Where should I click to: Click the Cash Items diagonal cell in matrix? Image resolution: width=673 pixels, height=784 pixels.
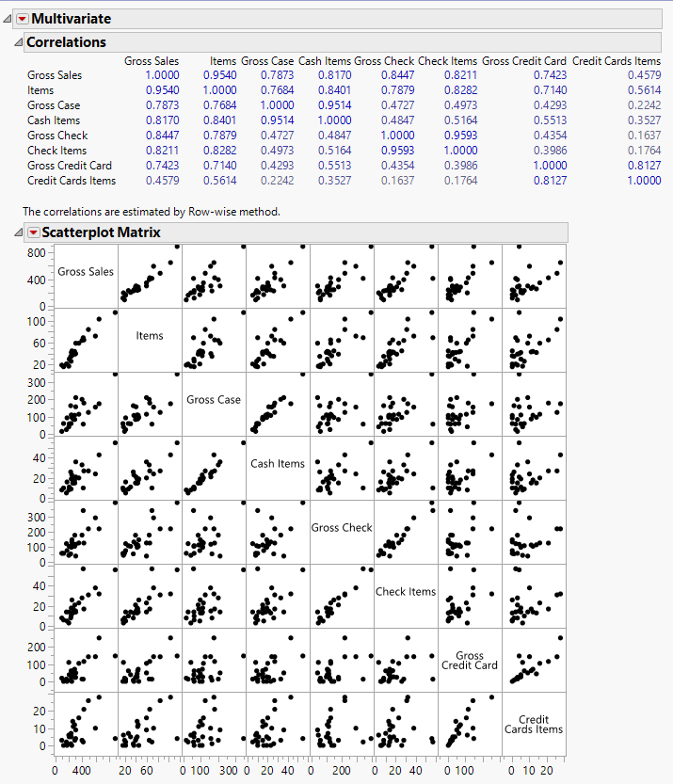tap(278, 468)
